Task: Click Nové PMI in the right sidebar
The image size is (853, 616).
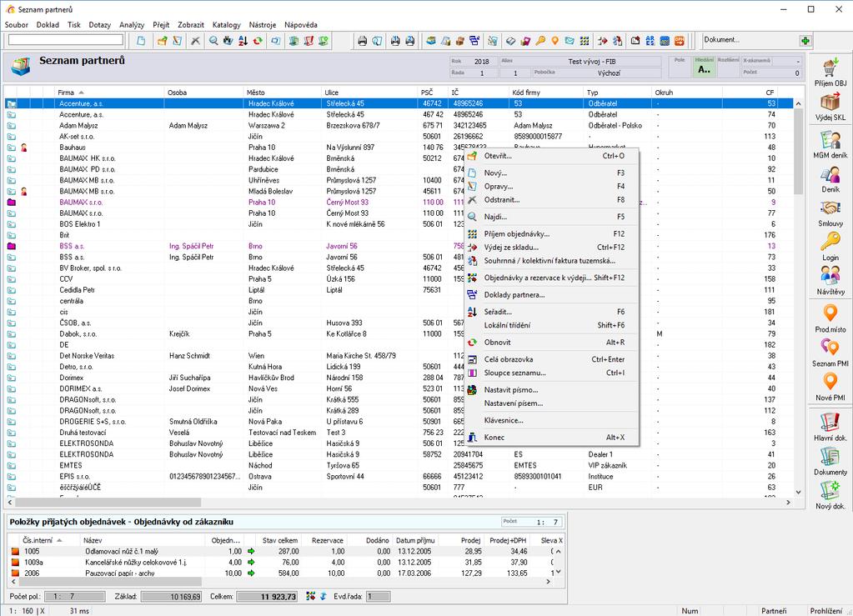Action: click(830, 387)
